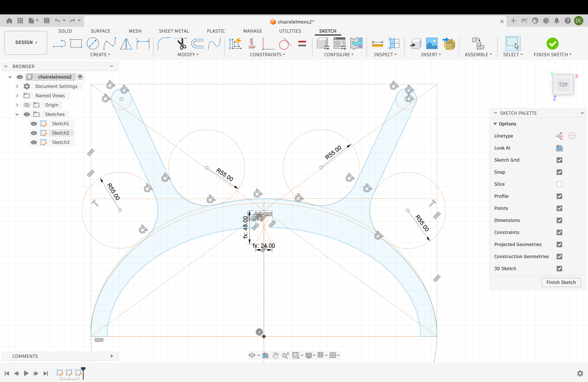588x382 pixels.
Task: Open the INSPECT dropdown menu
Action: (x=385, y=55)
